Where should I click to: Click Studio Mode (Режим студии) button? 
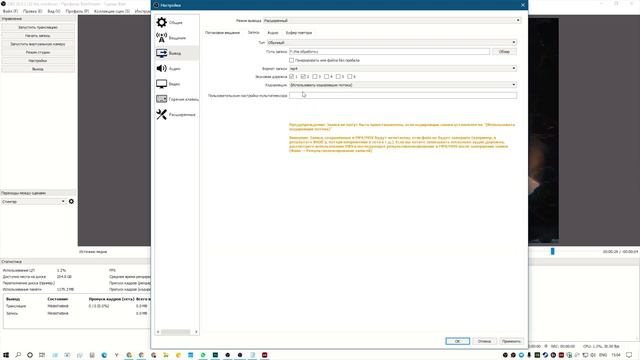tap(38, 52)
